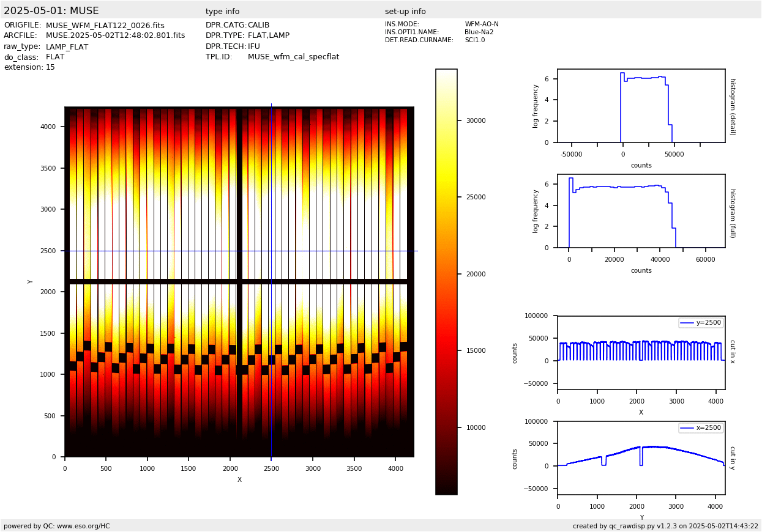The height and width of the screenshot is (532, 762).
Task: Click the 'created by qc_rawdisp.py' footer text
Action: 665,526
